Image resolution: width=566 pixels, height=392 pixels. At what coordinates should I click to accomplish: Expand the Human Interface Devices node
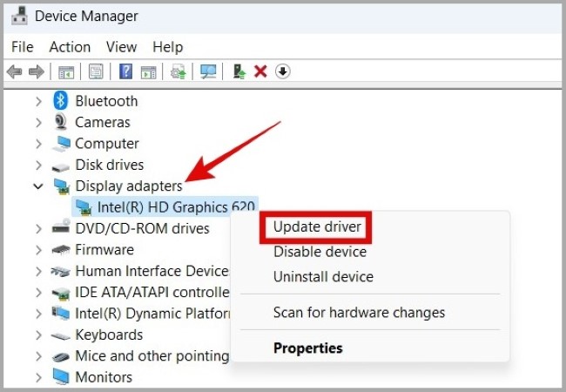click(x=38, y=272)
